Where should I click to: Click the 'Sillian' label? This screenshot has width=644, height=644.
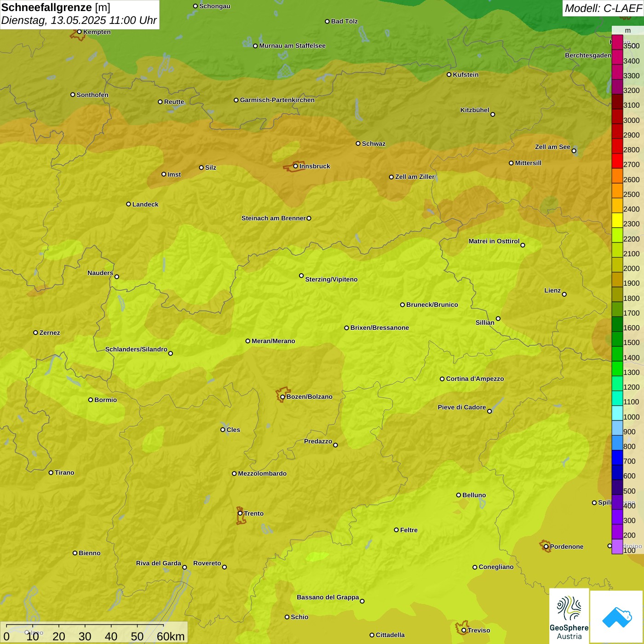(485, 322)
